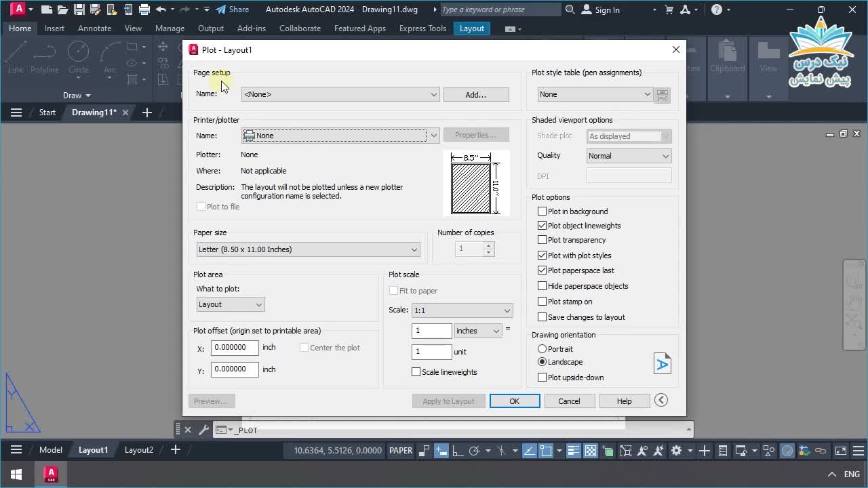
Task: Click the Add... page setup button
Action: tap(475, 95)
